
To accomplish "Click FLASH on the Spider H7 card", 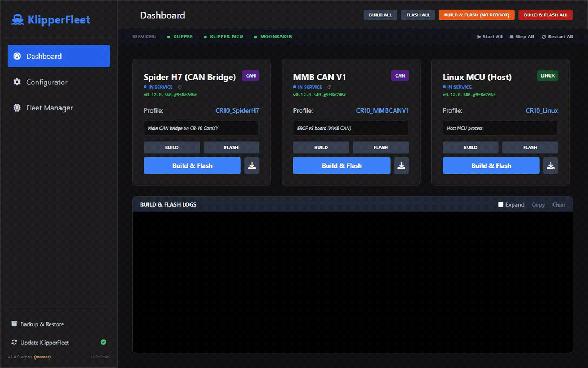I will pos(231,147).
